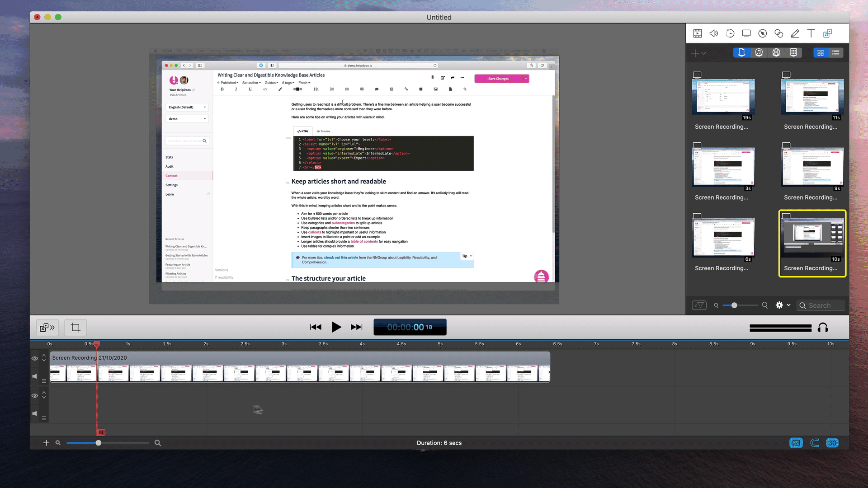Expand the first track height stepper
The width and height of the screenshot is (868, 488).
tap(44, 358)
